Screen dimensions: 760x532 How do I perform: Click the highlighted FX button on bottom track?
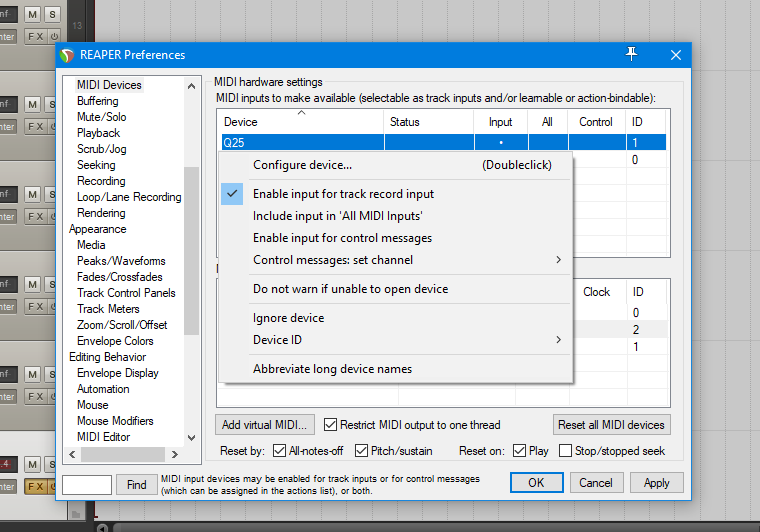tap(33, 487)
